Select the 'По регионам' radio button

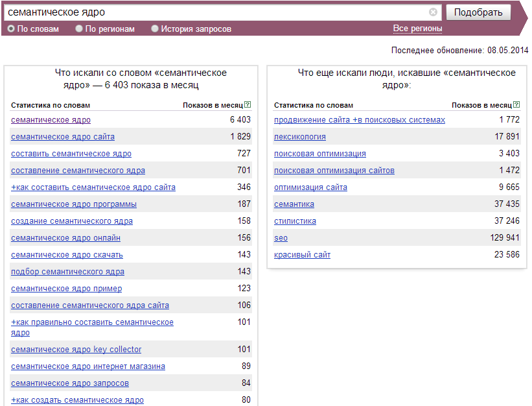(79, 29)
